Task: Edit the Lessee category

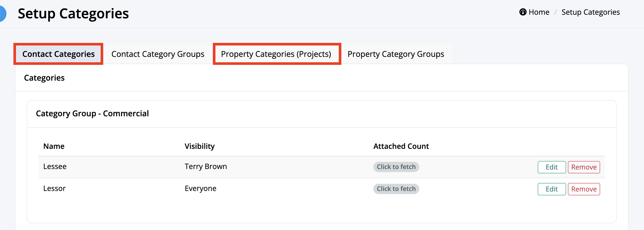Action: pyautogui.click(x=551, y=167)
